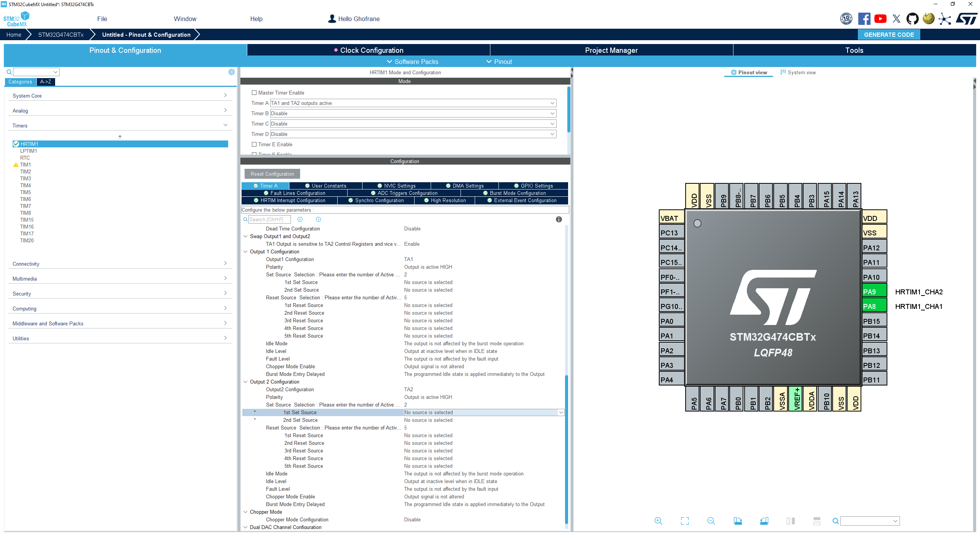
Task: Fit the chip pinout to the screen
Action: click(x=685, y=521)
